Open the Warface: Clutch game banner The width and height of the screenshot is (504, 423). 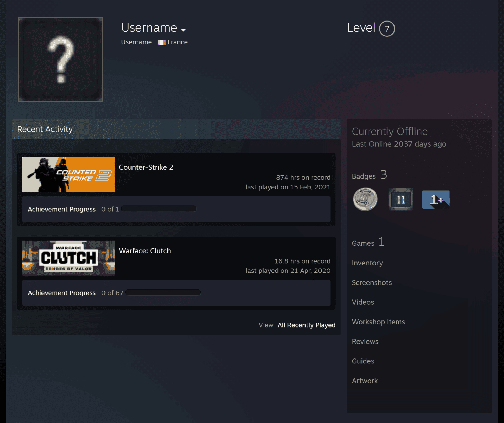click(69, 258)
